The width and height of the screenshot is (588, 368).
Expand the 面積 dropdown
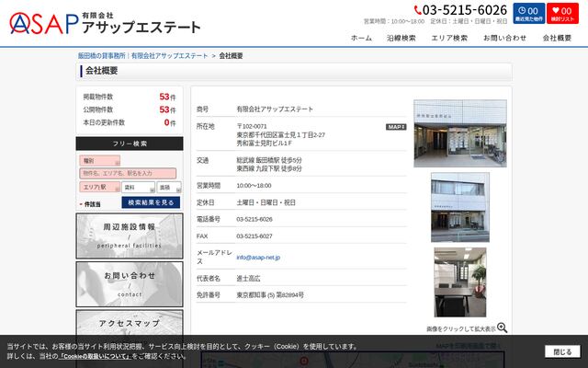[169, 187]
